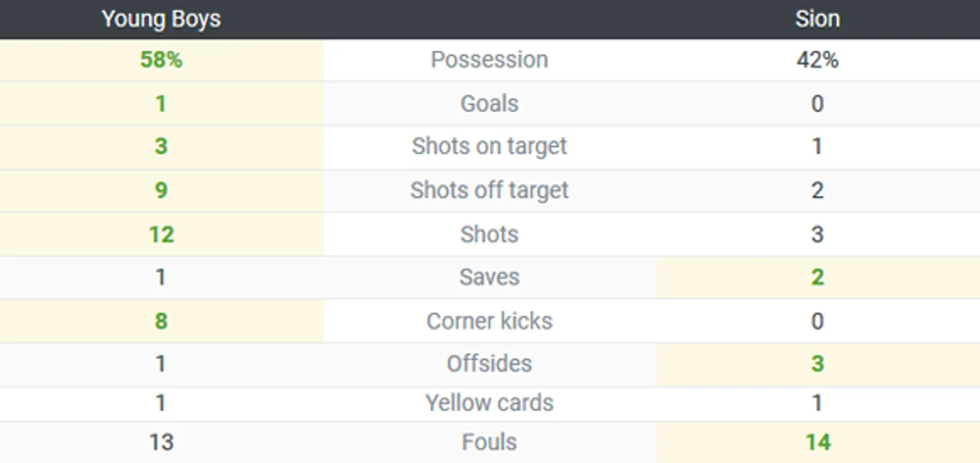Click Sion's highlighted 2 saves value
Screen dimensions: 980x463
point(817,277)
